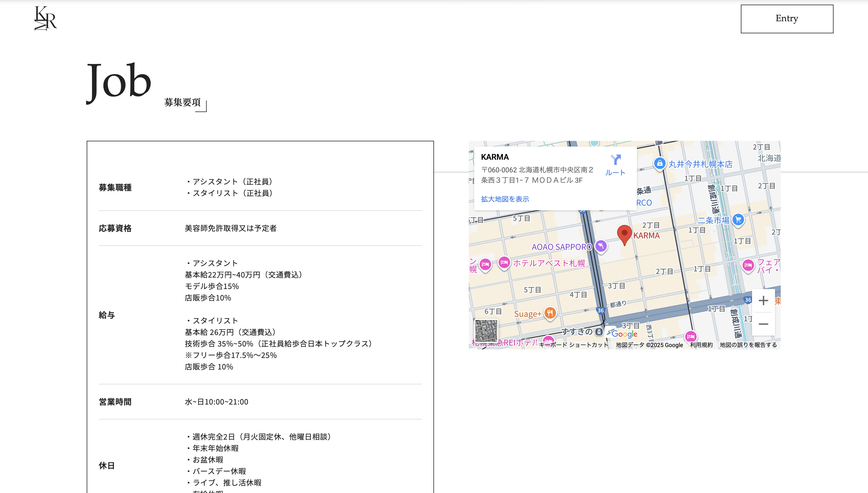Click 地図の誤りを報告する link
This screenshot has width=868, height=493.
(x=748, y=345)
